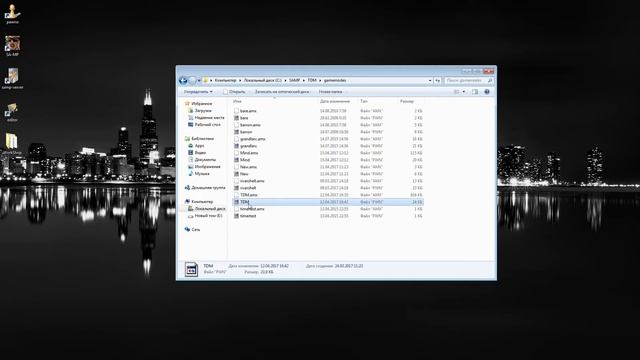Sort files by the Имя column
Image resolution: width=640 pixels, height=360 pixels.
pos(237,101)
